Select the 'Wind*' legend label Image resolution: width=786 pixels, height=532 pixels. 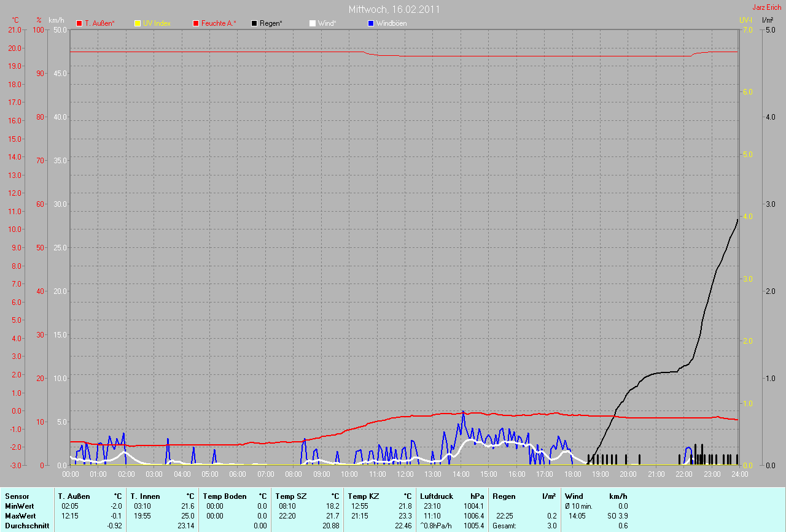pyautogui.click(x=327, y=23)
